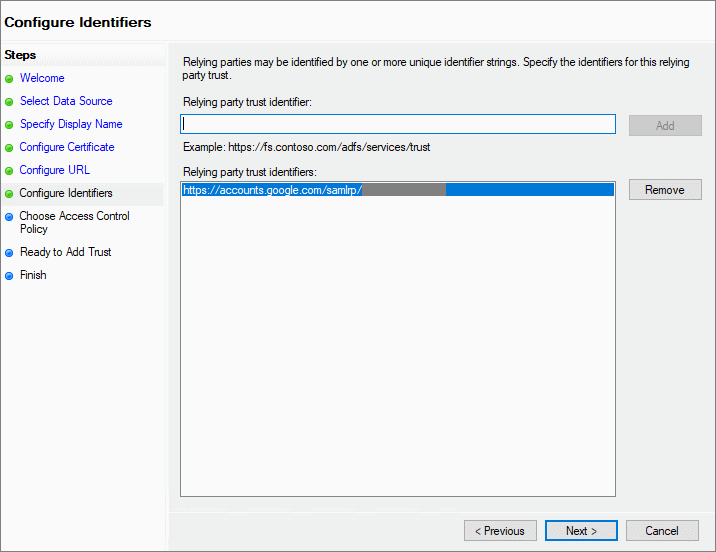The width and height of the screenshot is (716, 552).
Task: Click the blue bullet beside Ready to Add Trust
Action: pos(9,253)
